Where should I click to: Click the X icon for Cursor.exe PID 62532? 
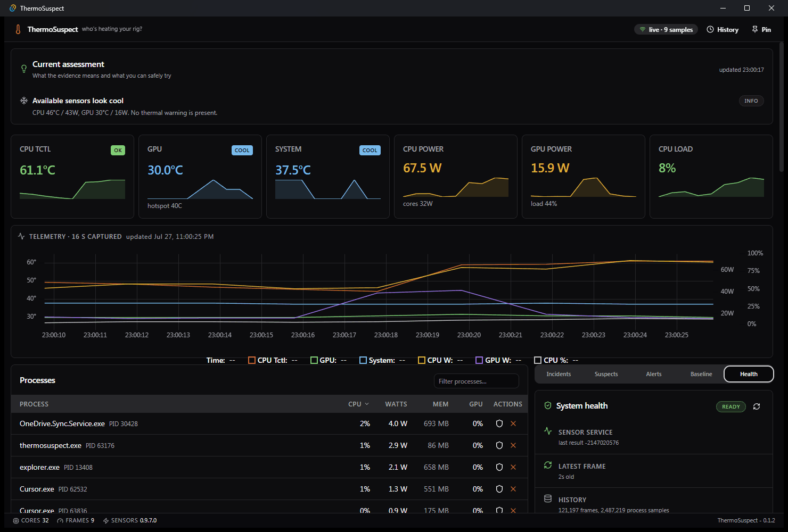click(x=513, y=489)
